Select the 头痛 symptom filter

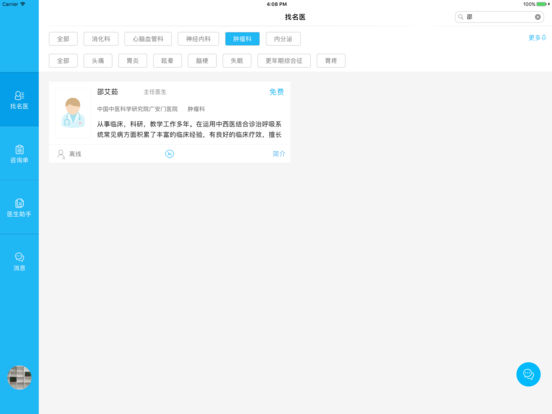98,61
